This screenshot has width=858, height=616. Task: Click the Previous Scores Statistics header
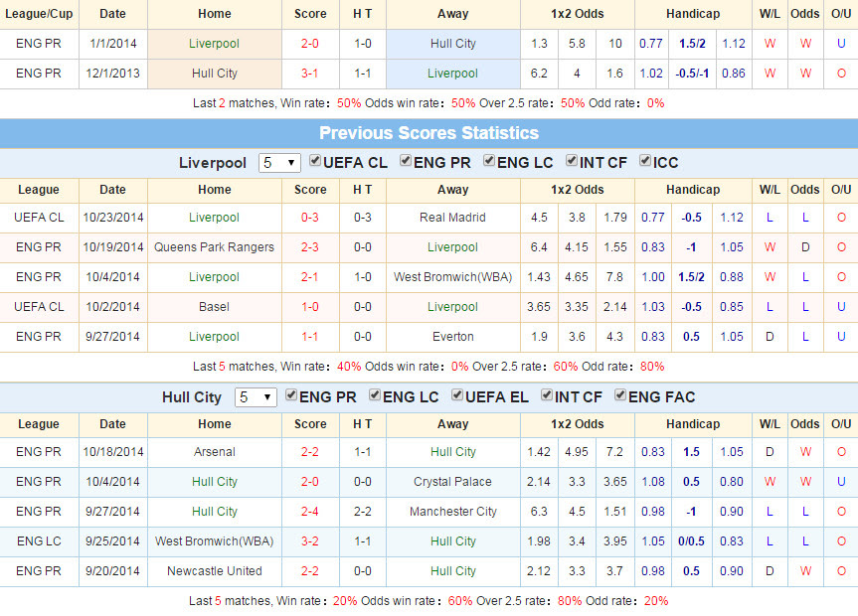(x=429, y=133)
